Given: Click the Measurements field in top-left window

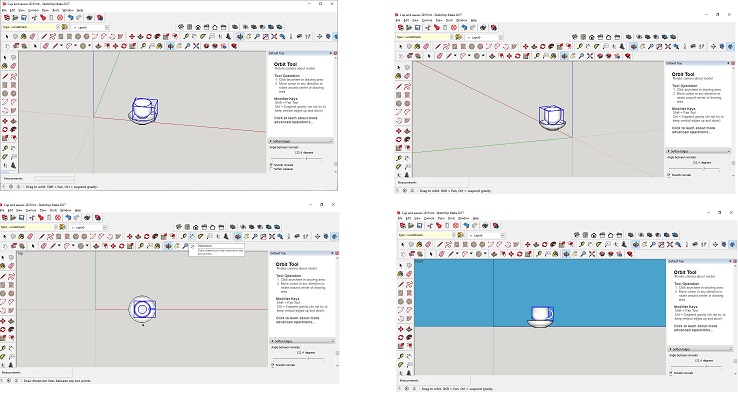Looking at the screenshot, I should [54, 178].
